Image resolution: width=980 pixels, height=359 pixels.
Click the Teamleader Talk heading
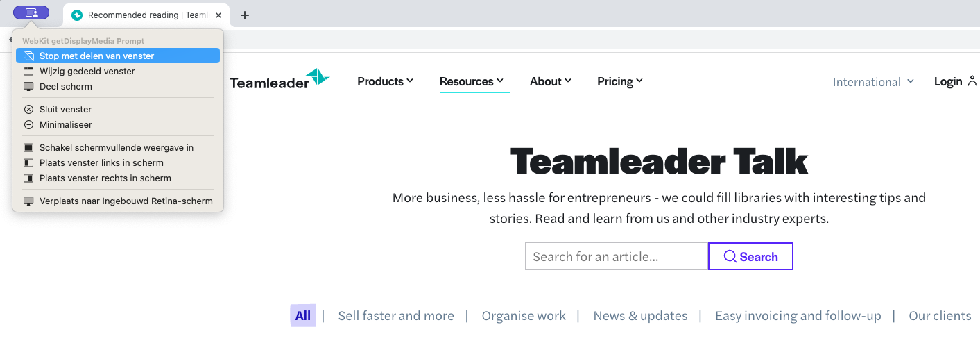(660, 161)
